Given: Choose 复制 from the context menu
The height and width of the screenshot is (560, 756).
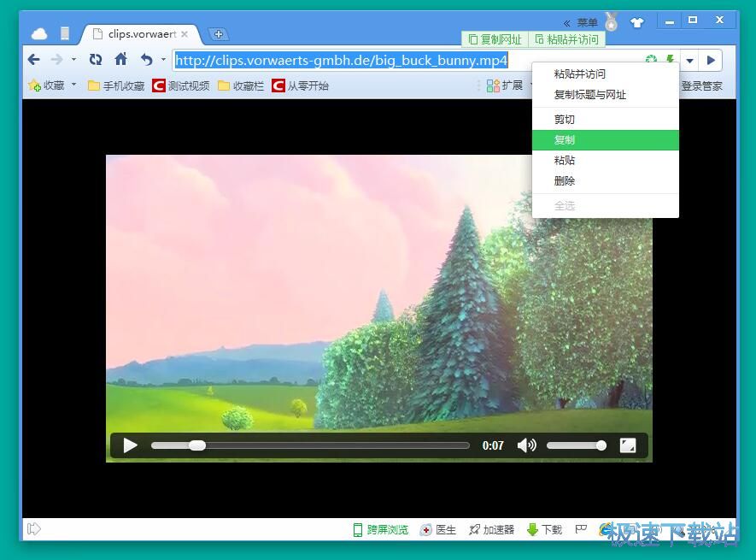Looking at the screenshot, I should click(x=606, y=140).
